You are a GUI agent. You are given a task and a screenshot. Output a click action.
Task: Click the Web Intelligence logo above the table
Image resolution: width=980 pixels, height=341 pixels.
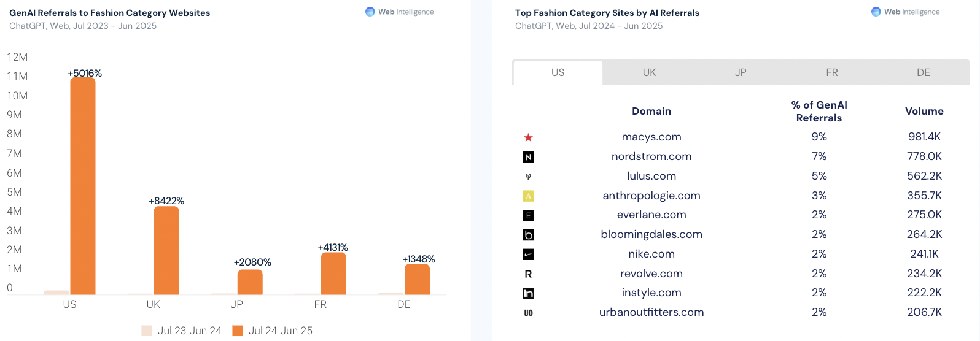[905, 12]
